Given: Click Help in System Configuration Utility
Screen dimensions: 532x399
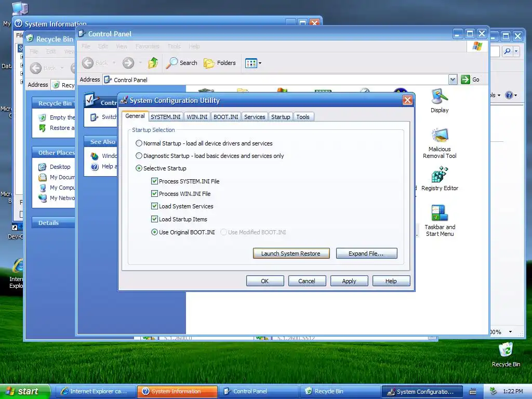Looking at the screenshot, I should click(x=391, y=281).
